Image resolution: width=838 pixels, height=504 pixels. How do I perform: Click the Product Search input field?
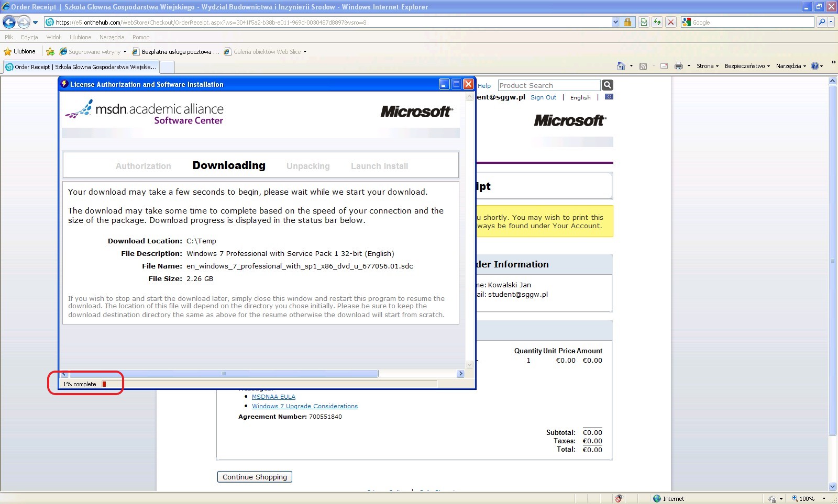(x=549, y=85)
